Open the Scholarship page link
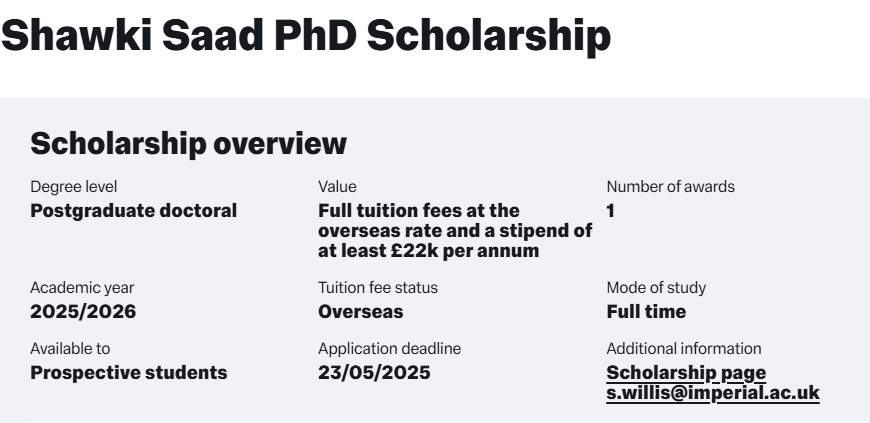 pos(686,373)
